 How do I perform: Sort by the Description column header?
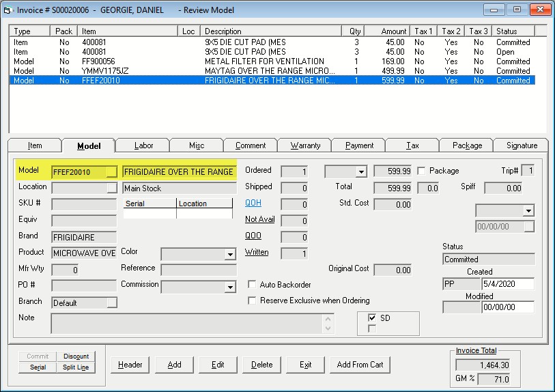pyautogui.click(x=271, y=31)
